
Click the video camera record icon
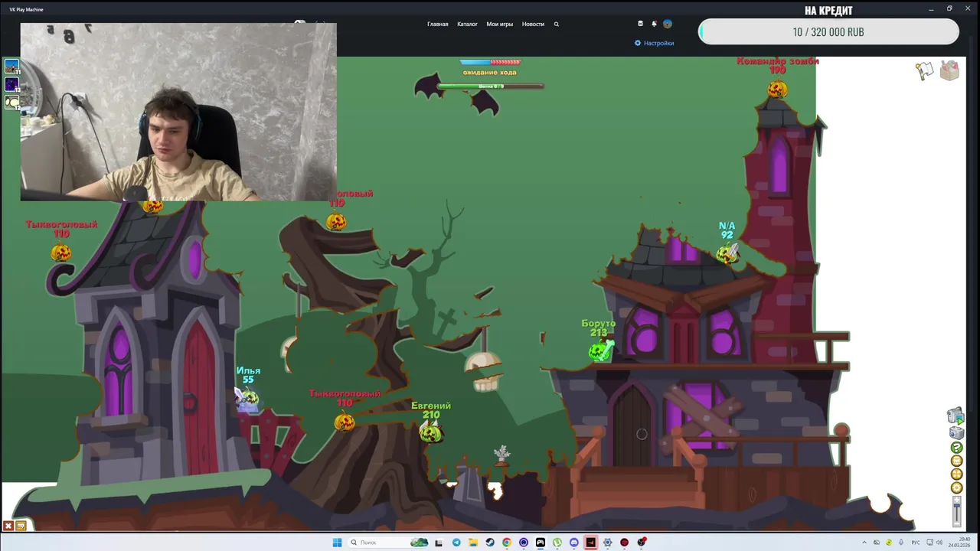click(955, 416)
